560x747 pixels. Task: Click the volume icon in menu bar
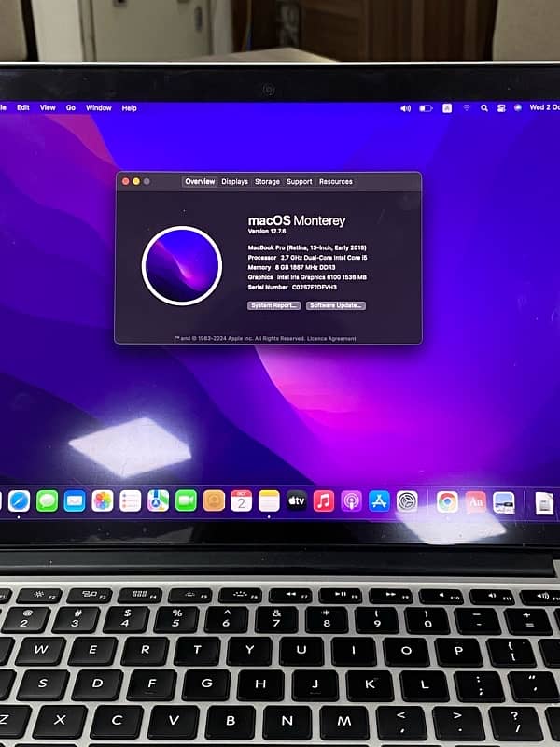pyautogui.click(x=405, y=108)
